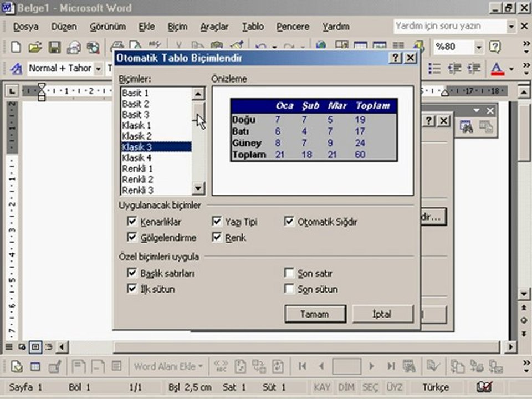This screenshot has height=399, width=532.
Task: Click the tab alignment selector on the ruler
Action: (x=12, y=91)
